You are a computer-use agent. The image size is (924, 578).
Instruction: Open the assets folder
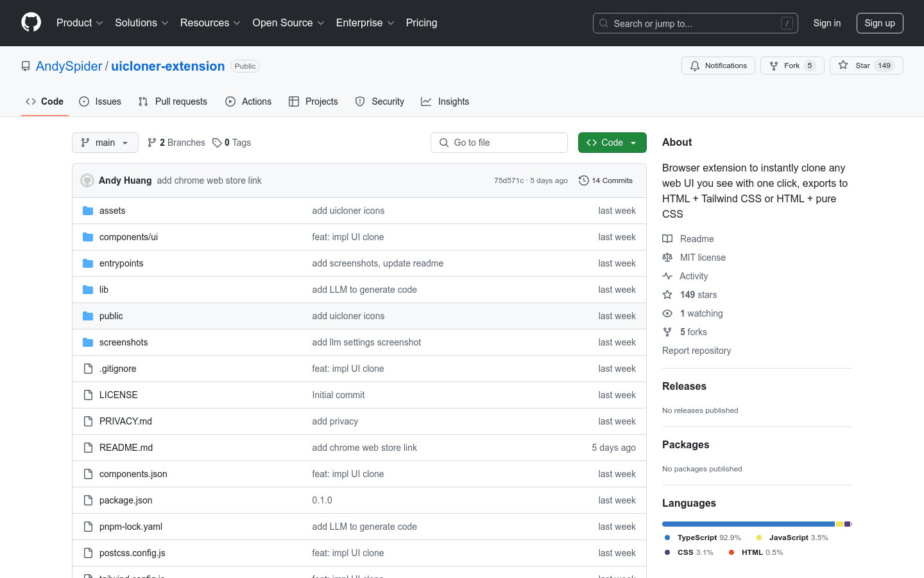click(x=112, y=211)
